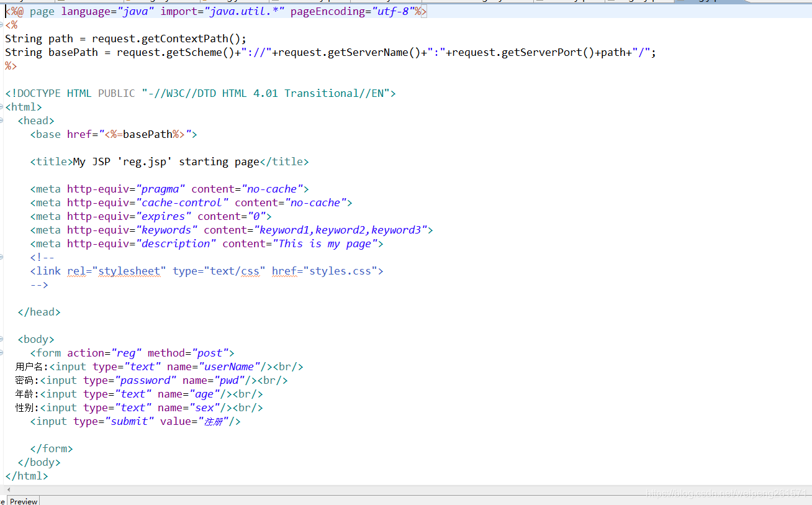The width and height of the screenshot is (812, 505).
Task: Click the closing </html> tag
Action: [27, 476]
